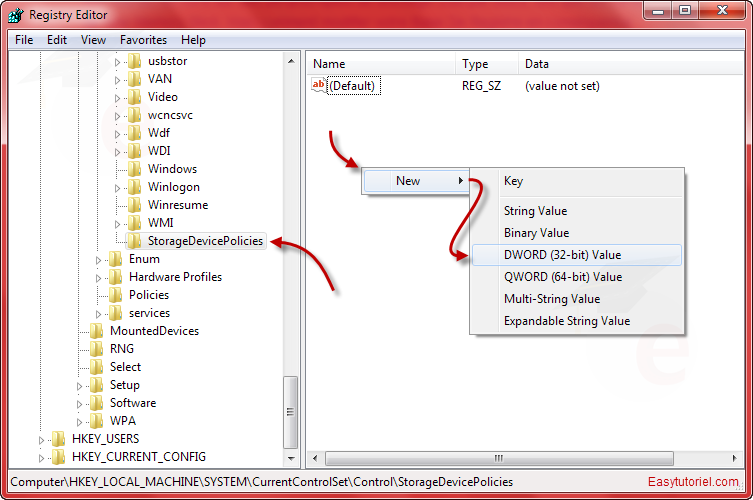Click the VAN folder icon
This screenshot has width=753, height=500.
[135, 79]
